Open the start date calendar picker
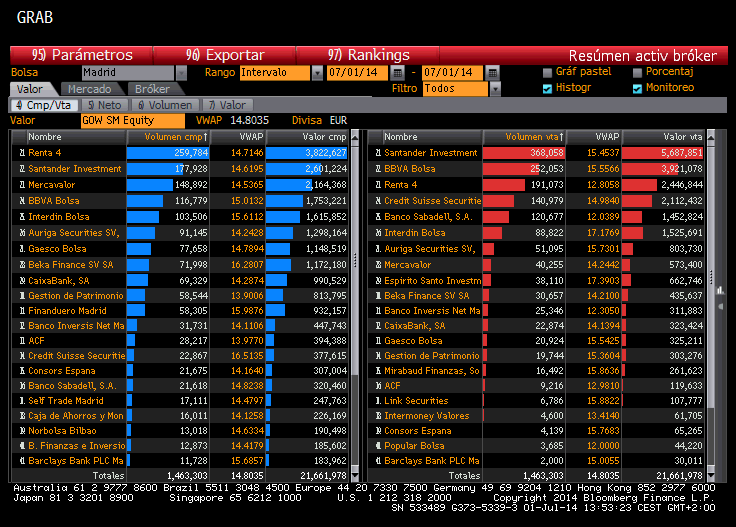Screen dimensions: 736x527 397,73
